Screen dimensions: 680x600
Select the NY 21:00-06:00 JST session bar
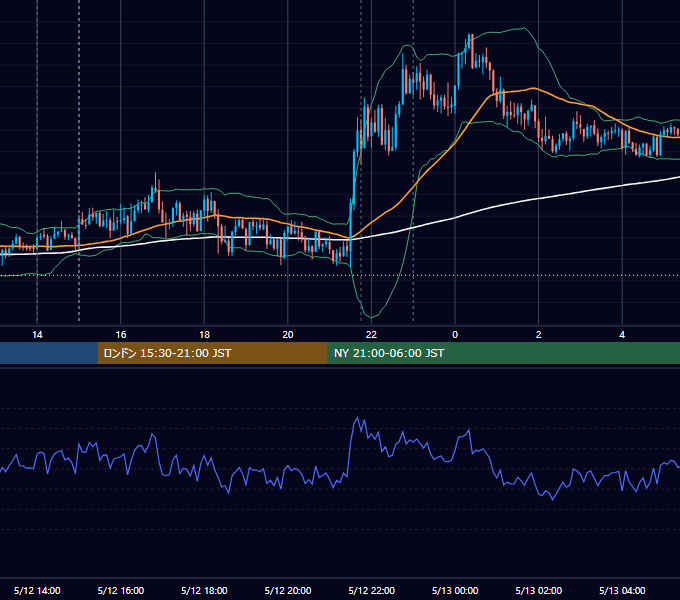coord(503,353)
